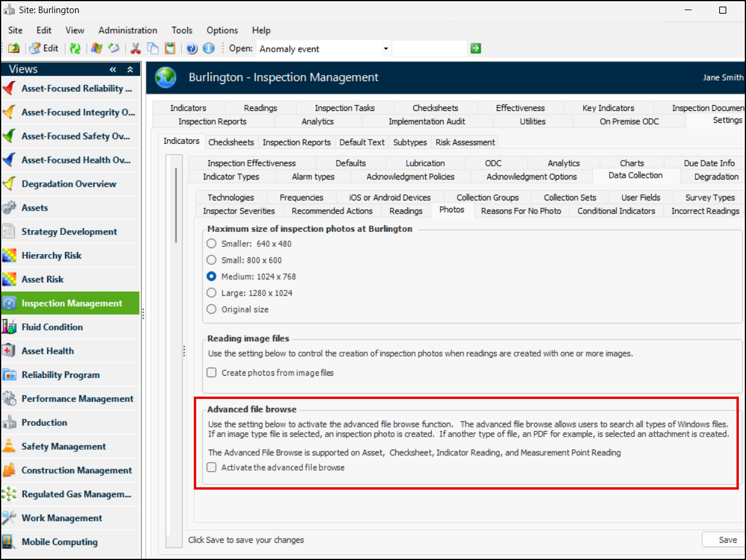
Task: Open the Technologies tab
Action: pyautogui.click(x=231, y=197)
